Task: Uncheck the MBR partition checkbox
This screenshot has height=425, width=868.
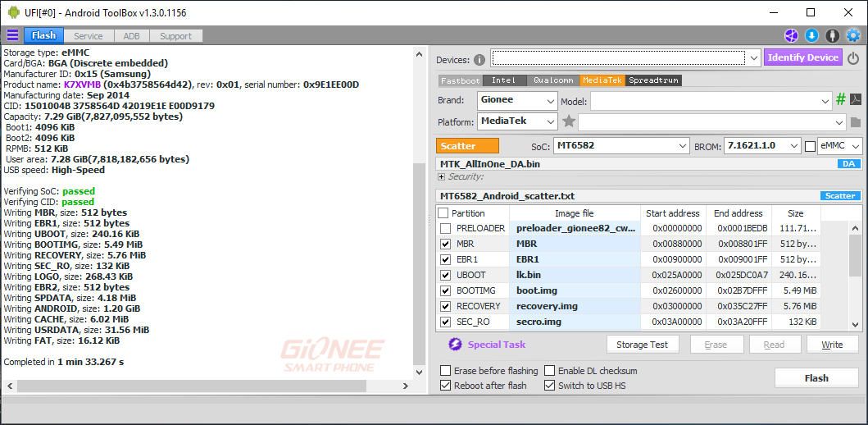Action: tap(446, 244)
